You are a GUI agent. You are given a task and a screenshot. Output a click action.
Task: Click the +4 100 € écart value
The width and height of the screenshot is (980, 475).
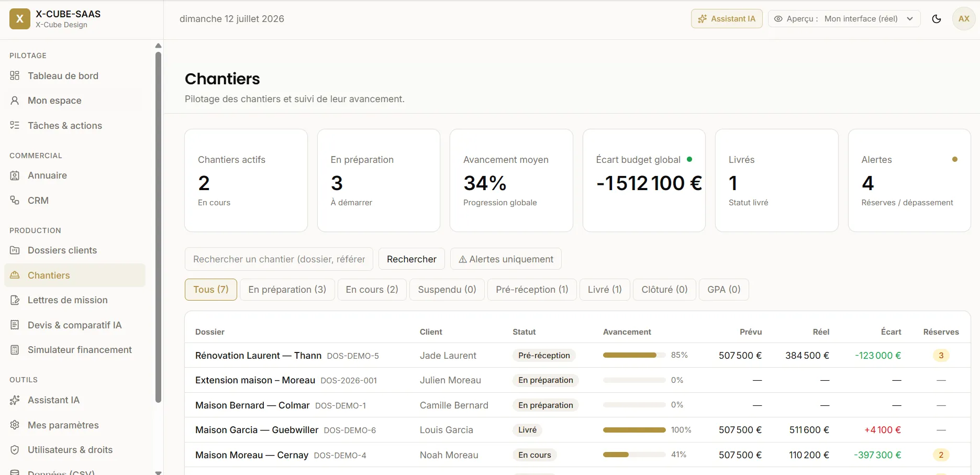882,430
